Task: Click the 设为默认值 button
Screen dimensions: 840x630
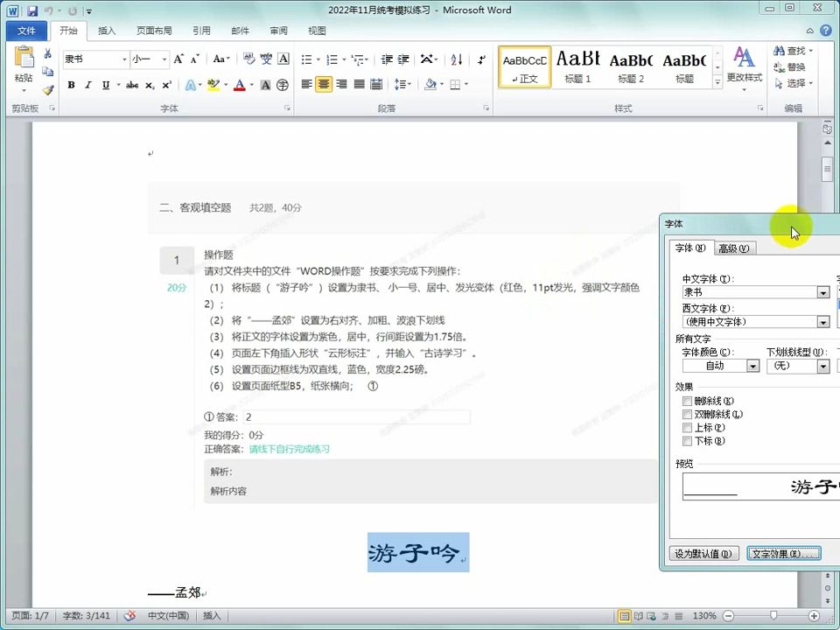Action: click(704, 553)
